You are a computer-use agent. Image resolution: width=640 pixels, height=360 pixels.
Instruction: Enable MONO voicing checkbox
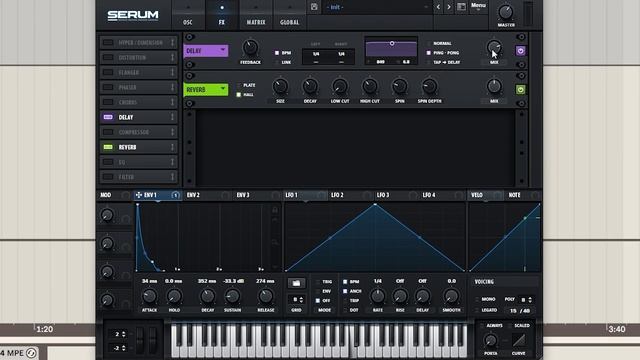tap(477, 299)
